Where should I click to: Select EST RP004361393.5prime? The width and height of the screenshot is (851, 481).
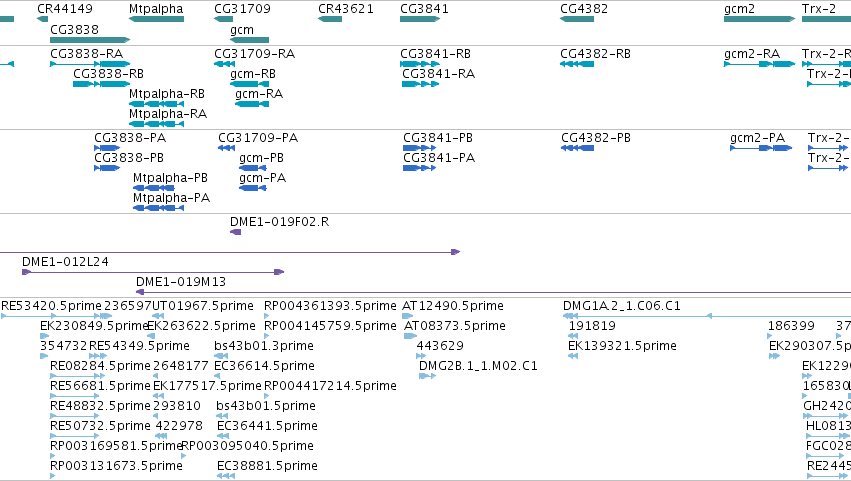(330, 306)
